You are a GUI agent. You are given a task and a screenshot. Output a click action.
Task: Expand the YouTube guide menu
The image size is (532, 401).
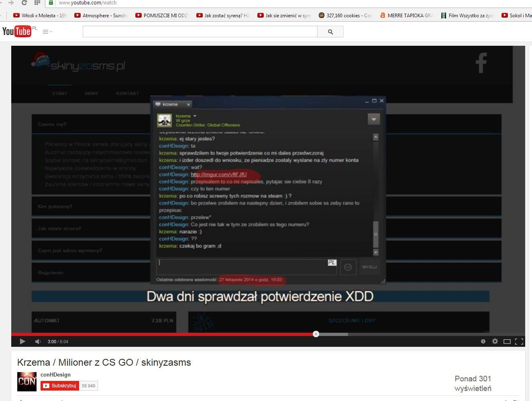[x=47, y=32]
